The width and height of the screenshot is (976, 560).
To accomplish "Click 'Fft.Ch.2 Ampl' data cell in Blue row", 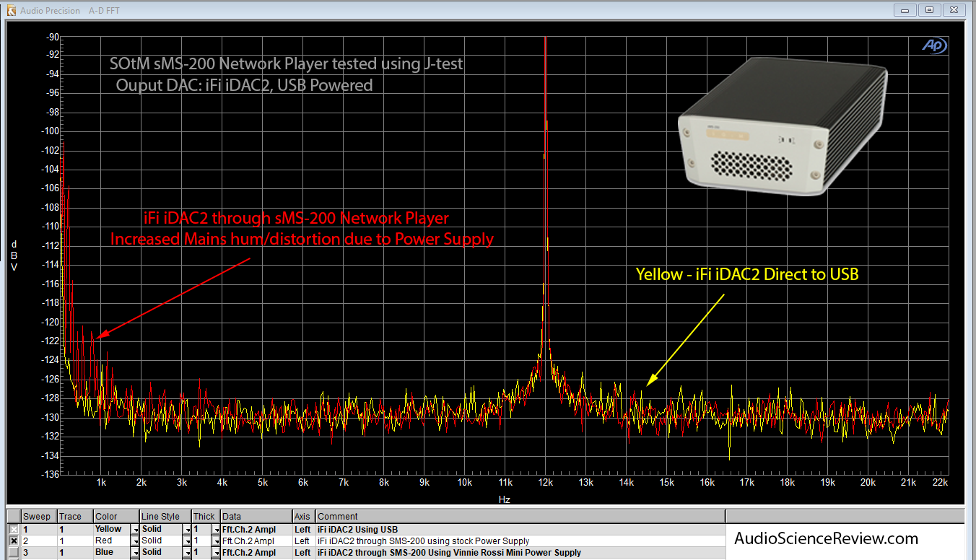I will (256, 553).
